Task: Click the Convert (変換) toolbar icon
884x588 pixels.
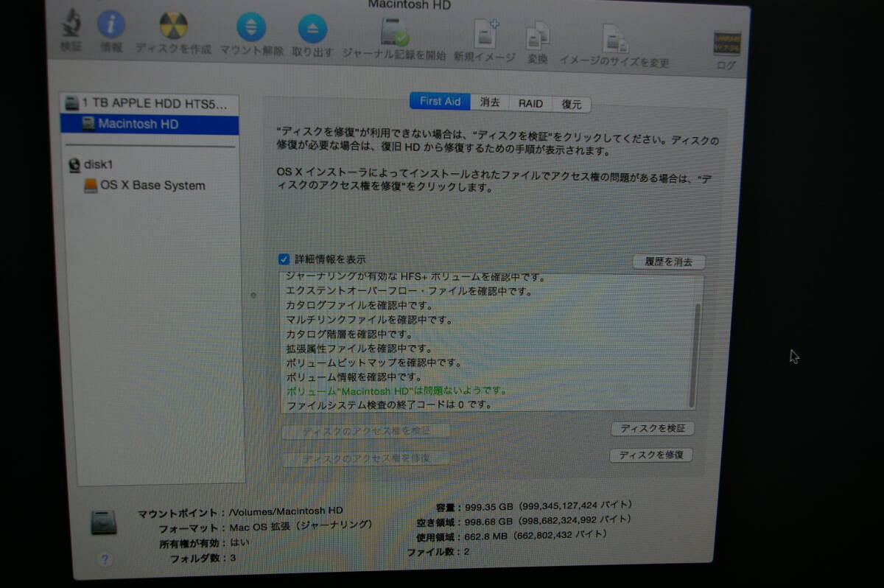Action: tap(537, 35)
